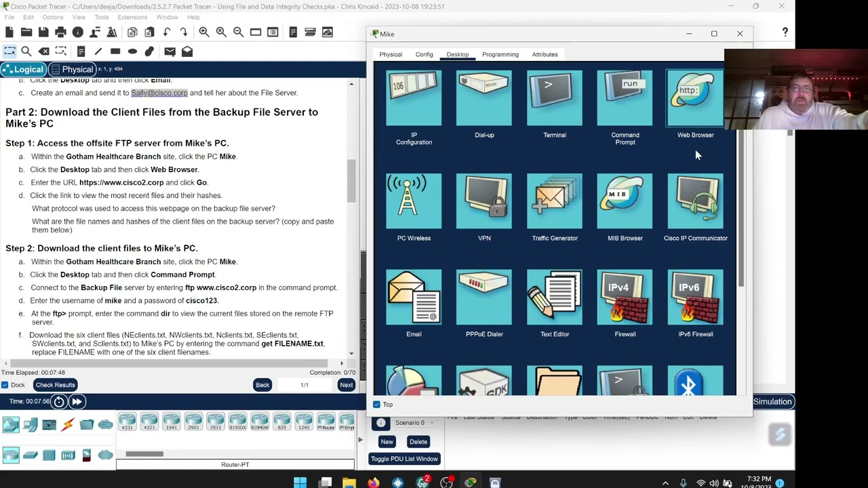The width and height of the screenshot is (868, 488).
Task: Choose the Connections lightning bolt category
Action: tap(68, 425)
